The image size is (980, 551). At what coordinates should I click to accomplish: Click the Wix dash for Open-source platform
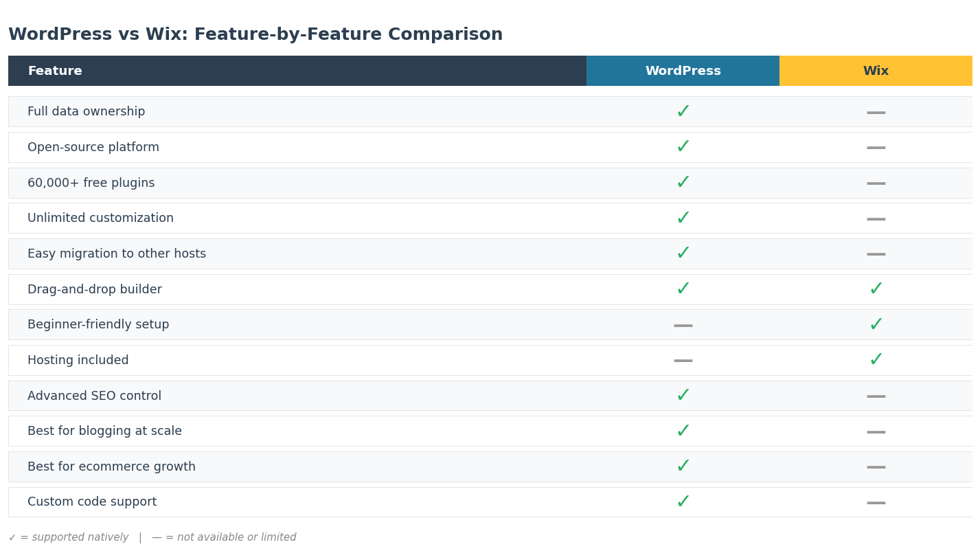click(876, 148)
